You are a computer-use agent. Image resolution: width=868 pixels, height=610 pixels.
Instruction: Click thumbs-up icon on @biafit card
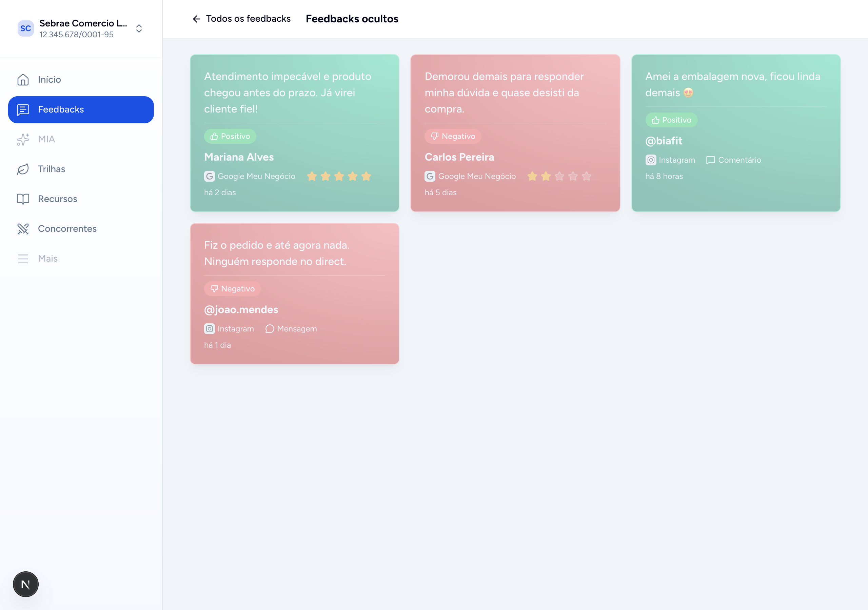click(x=655, y=120)
